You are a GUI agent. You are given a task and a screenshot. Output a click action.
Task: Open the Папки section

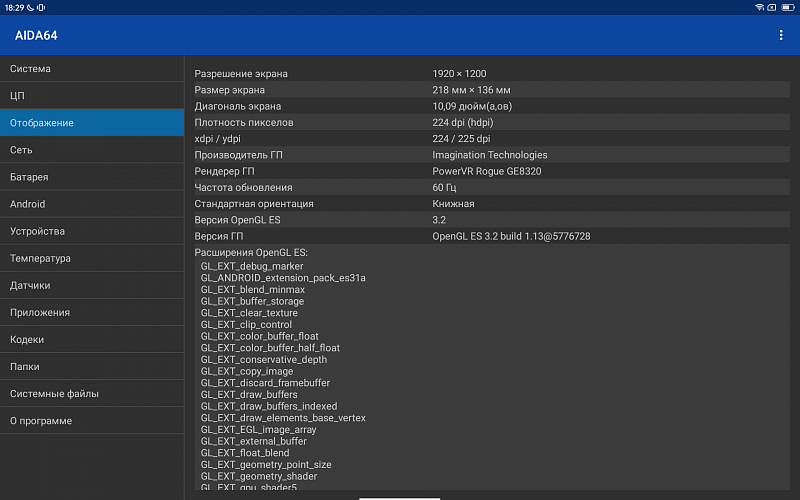click(x=92, y=366)
